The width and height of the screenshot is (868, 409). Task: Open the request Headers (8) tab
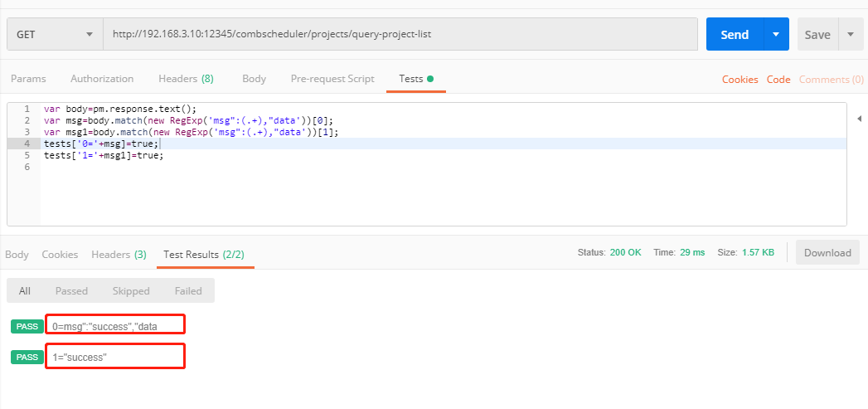coord(186,79)
